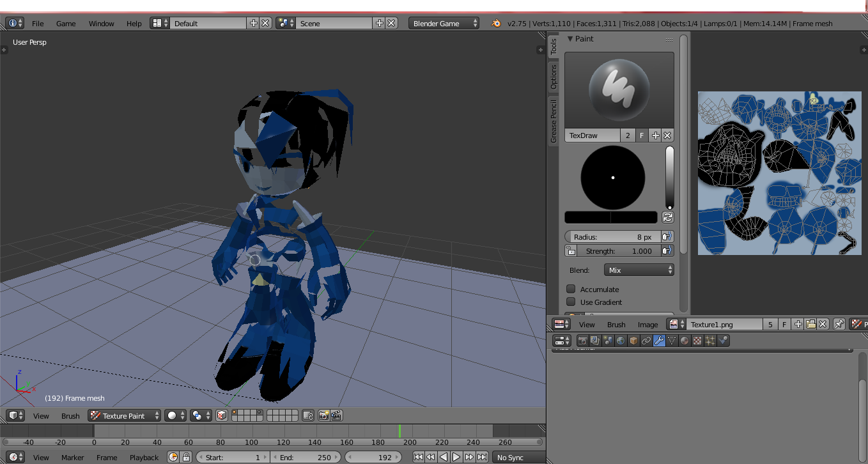Open the pivot point dropdown
Screen dimensions: 868x464
pos(201,415)
